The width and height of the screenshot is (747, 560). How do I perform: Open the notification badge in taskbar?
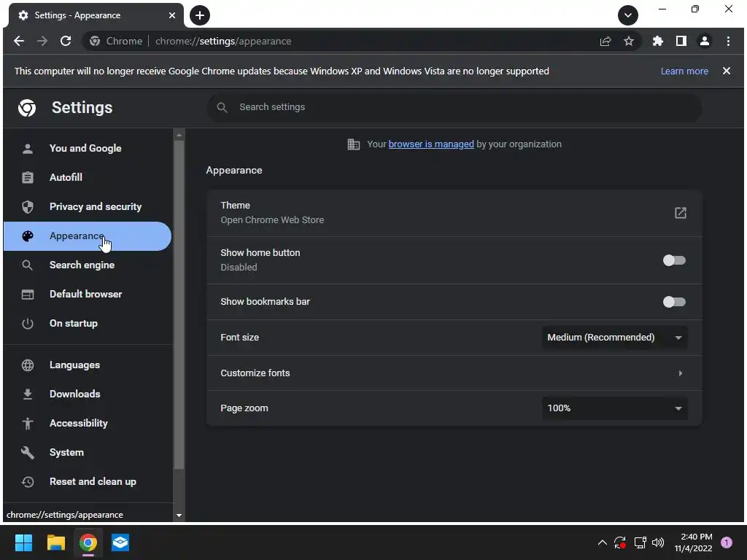pos(727,542)
